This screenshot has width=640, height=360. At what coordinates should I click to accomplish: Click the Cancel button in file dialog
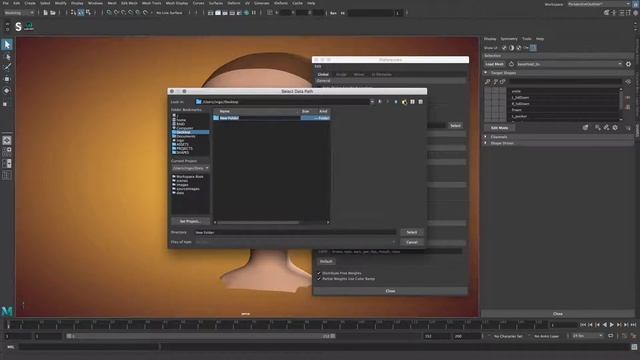click(411, 242)
